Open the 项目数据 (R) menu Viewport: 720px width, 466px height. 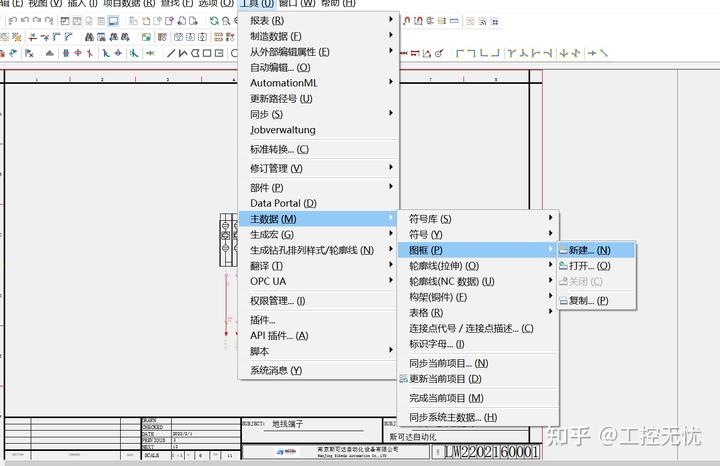[x=129, y=3]
